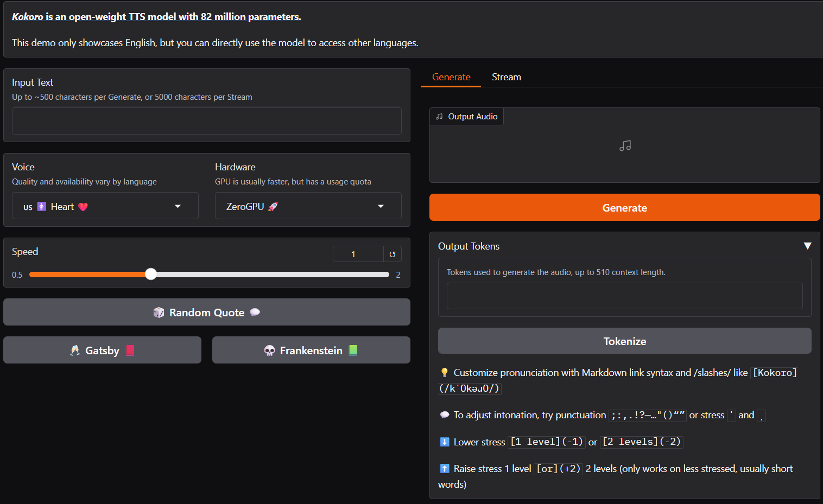Click the Speed number value box
The image size is (823, 504).
click(358, 254)
